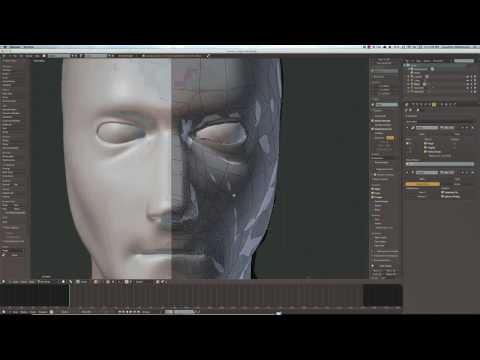Viewport: 480px width, 360px height.
Task: Open the 3D viewport editor type icon
Action: click(4, 282)
